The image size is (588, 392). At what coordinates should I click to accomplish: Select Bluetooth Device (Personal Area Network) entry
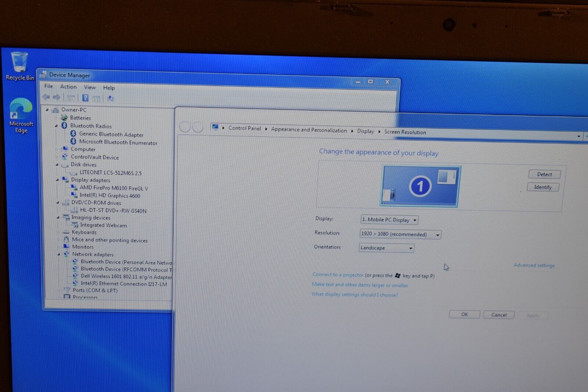click(x=126, y=262)
